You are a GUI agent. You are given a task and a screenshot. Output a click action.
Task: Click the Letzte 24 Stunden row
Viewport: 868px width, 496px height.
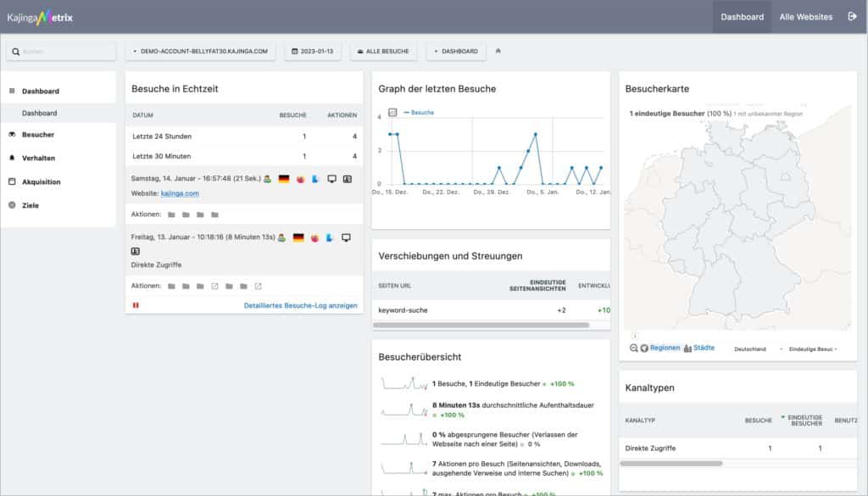[244, 137]
